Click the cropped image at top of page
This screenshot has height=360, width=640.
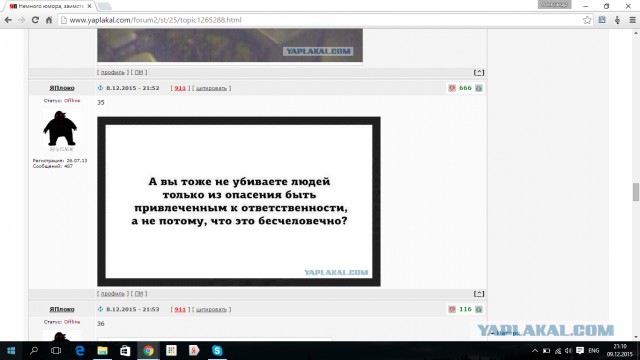[x=230, y=45]
